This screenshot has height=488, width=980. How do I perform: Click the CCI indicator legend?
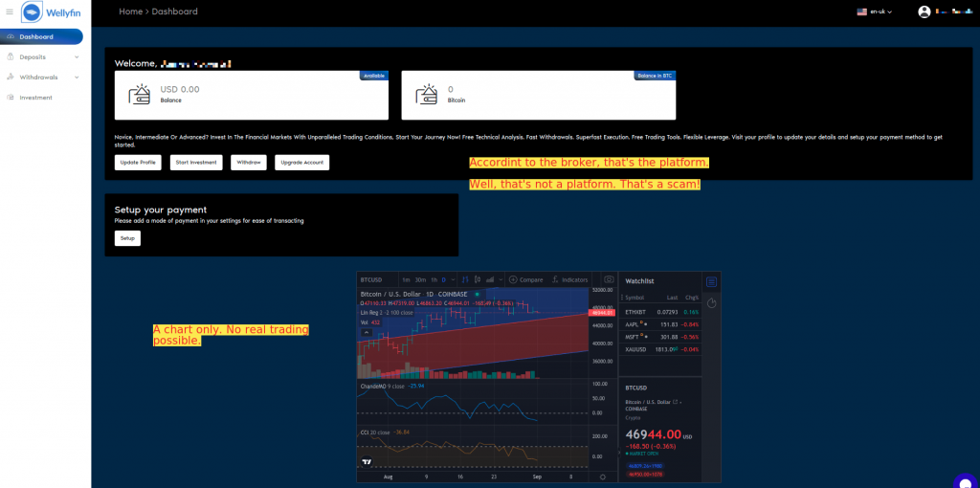coord(384,432)
